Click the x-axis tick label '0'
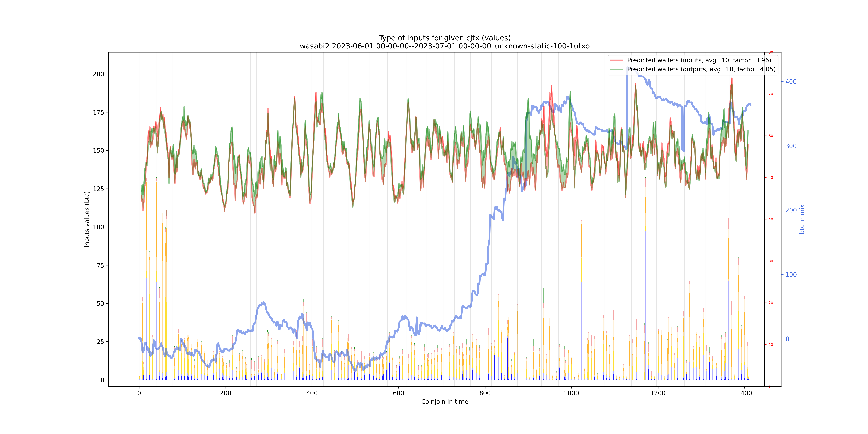The image size is (868, 434). click(139, 393)
